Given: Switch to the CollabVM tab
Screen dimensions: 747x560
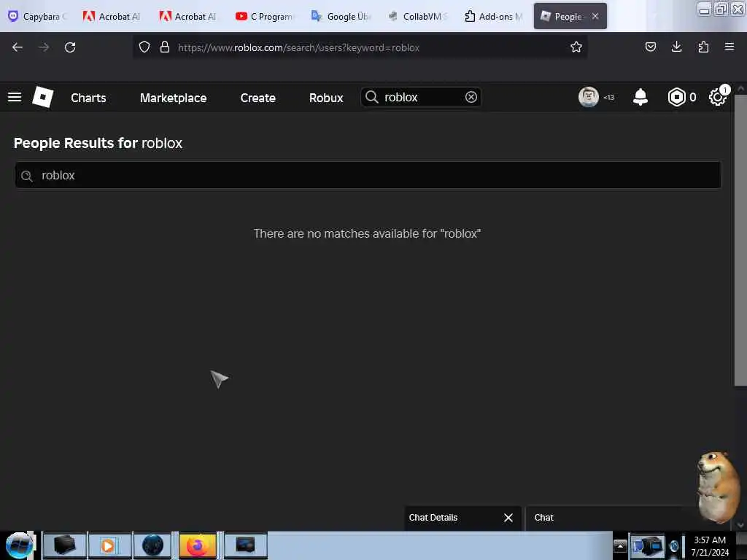Looking at the screenshot, I should (x=417, y=16).
